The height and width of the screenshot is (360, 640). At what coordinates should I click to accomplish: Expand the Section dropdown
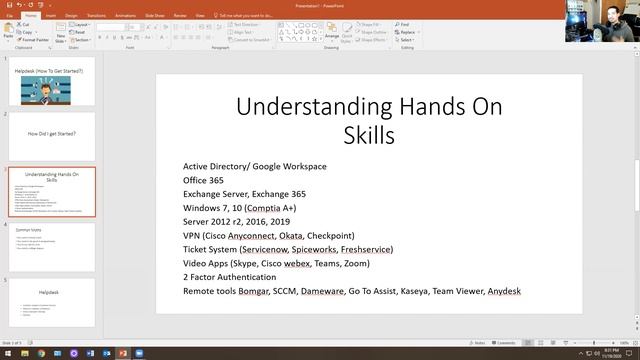[80, 40]
